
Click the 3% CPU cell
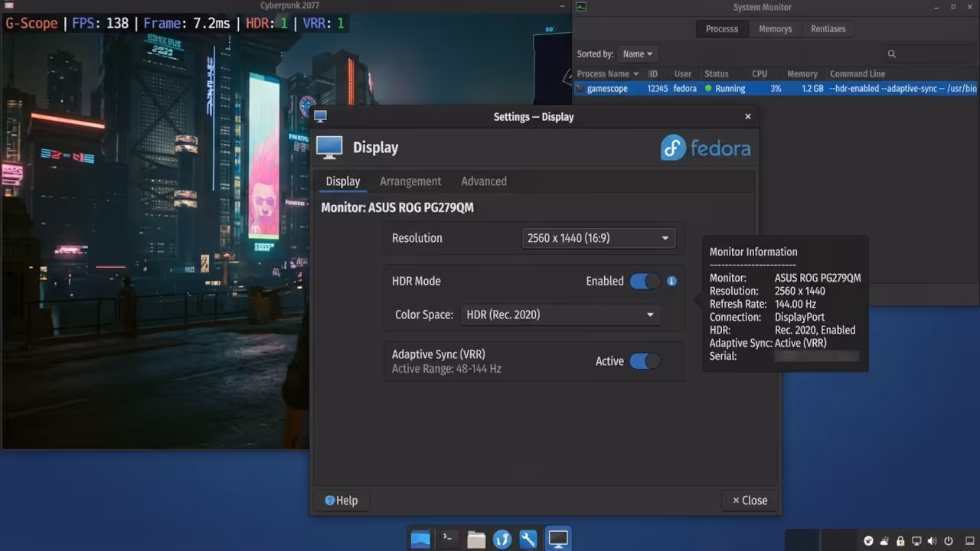776,89
